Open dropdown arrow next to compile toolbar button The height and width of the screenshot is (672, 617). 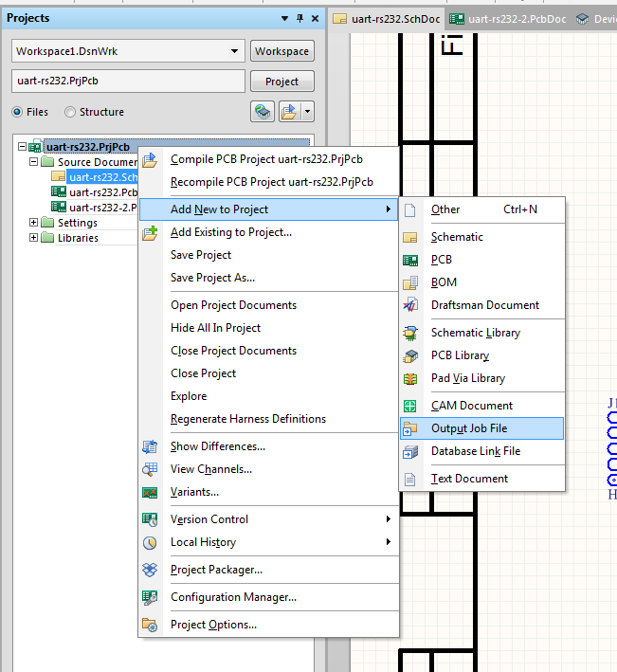[308, 112]
